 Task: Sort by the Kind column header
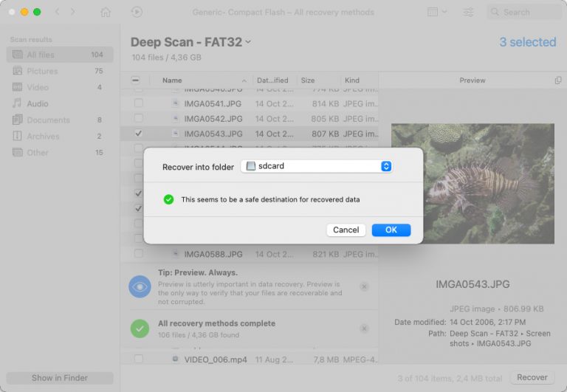coord(352,80)
